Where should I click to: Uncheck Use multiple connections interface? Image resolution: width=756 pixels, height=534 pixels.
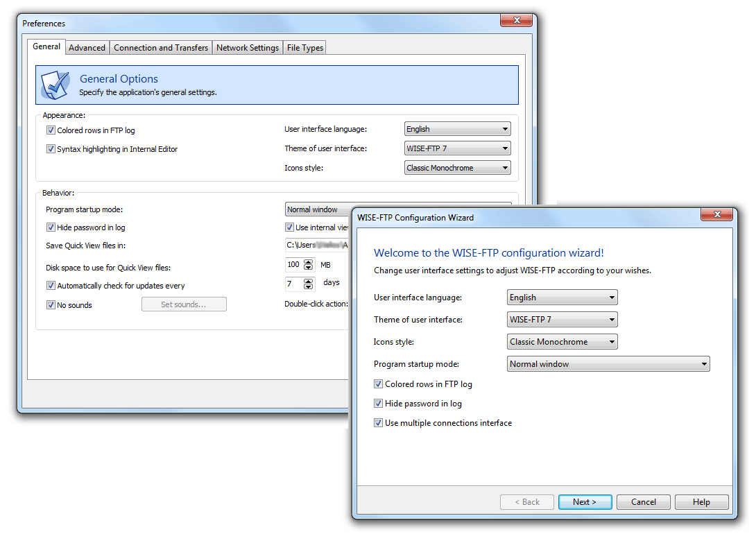(379, 422)
